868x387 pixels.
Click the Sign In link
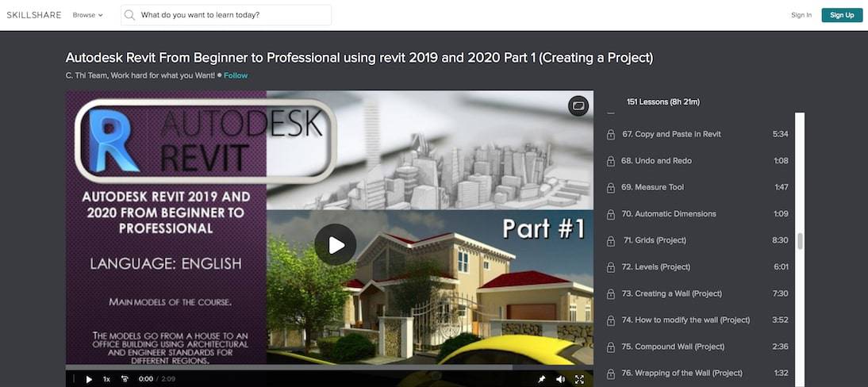(801, 15)
